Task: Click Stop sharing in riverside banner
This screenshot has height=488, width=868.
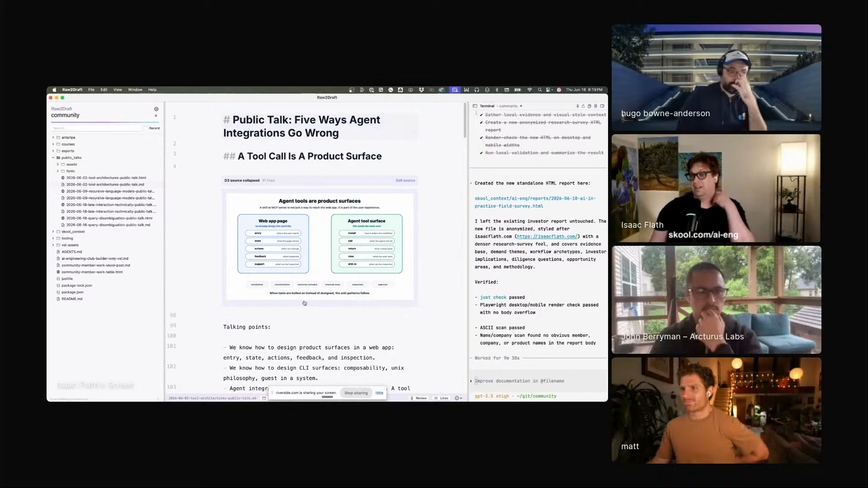Action: pyautogui.click(x=356, y=393)
